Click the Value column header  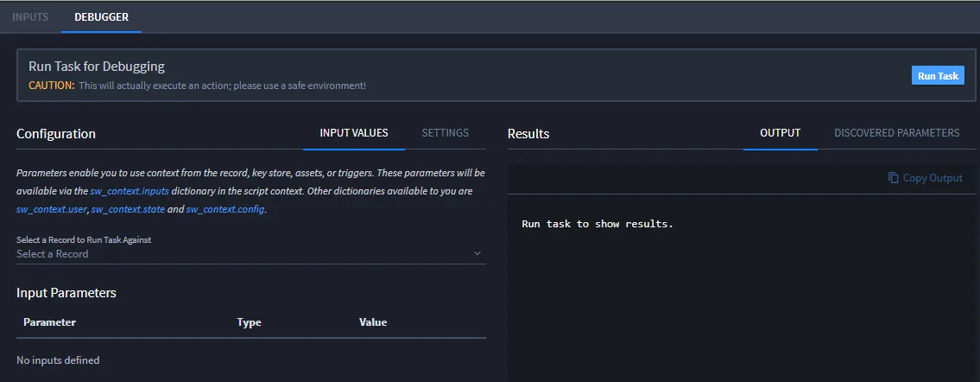point(373,322)
